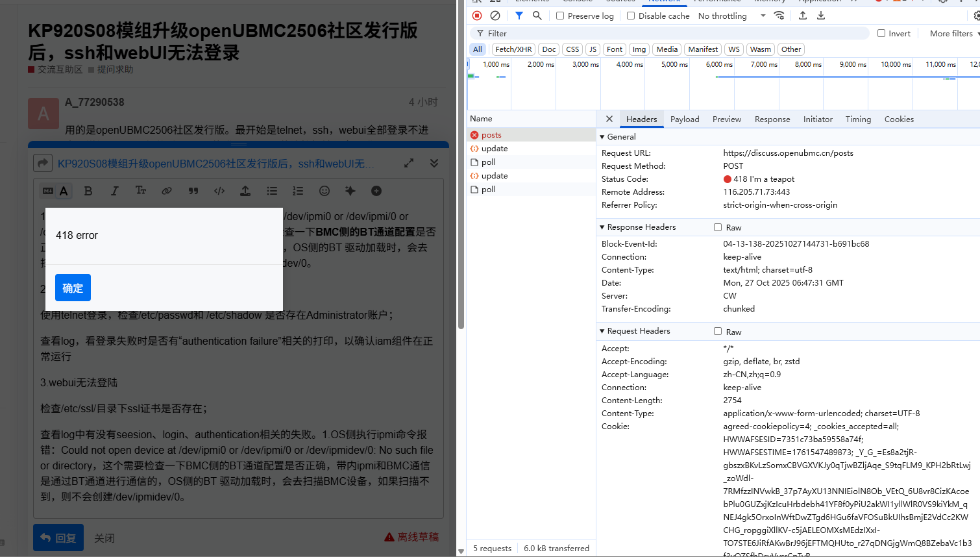Screen dimensions: 980x557
Task: Stop recording network log
Action: (477, 16)
